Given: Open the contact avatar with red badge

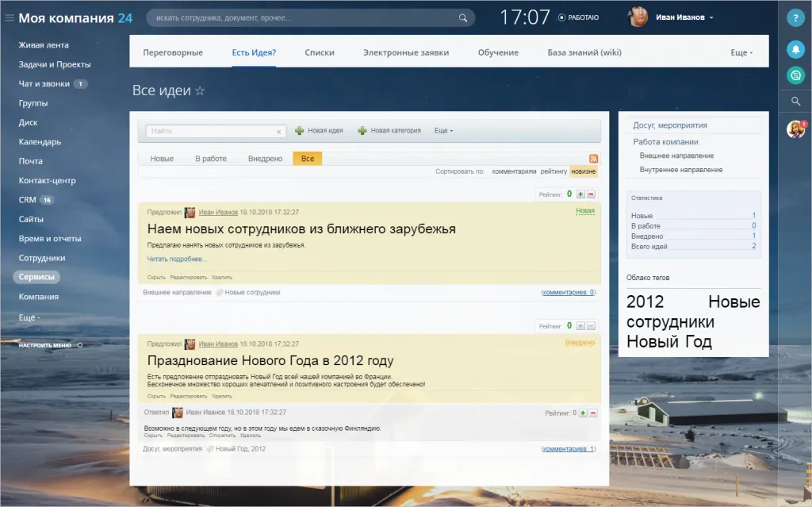Looking at the screenshot, I should click(x=796, y=129).
